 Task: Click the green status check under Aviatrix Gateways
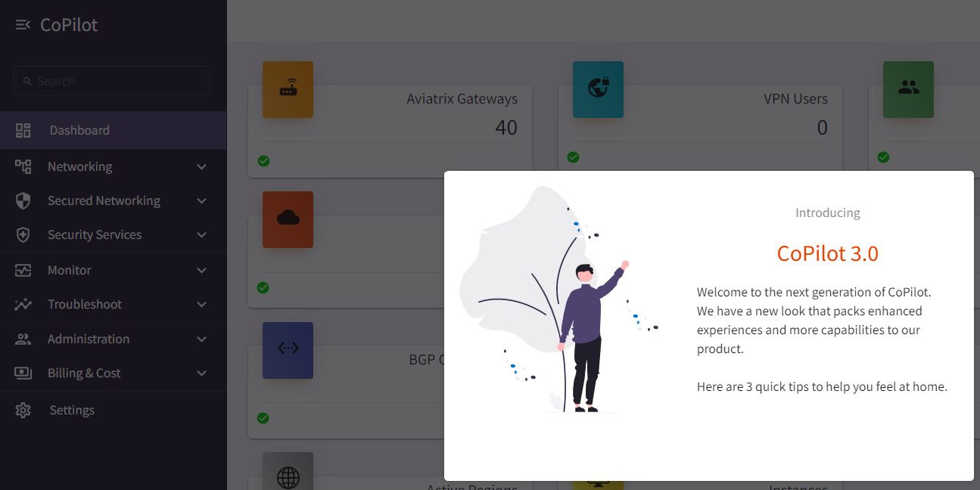pos(263,160)
